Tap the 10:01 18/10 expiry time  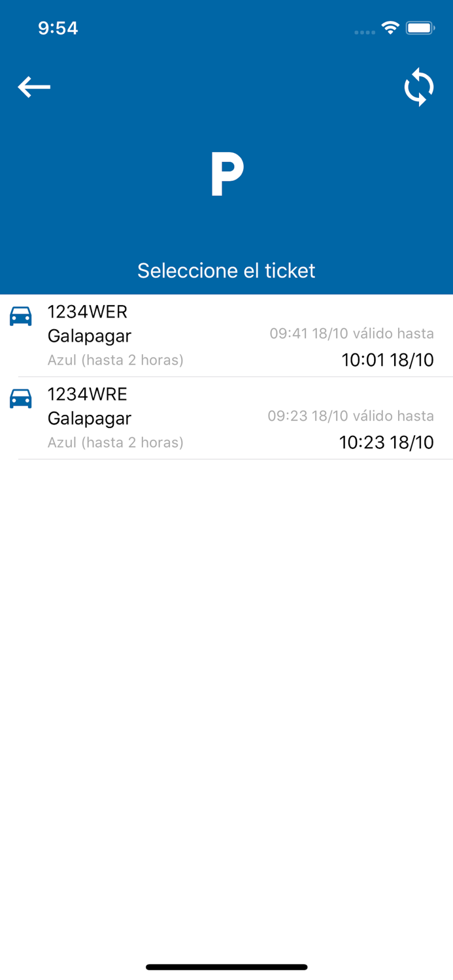pos(387,360)
